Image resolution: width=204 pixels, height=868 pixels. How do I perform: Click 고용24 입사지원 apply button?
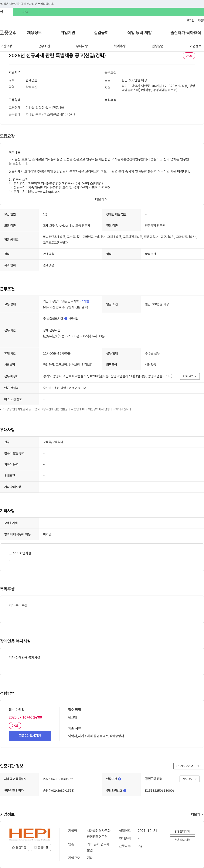(x=30, y=735)
